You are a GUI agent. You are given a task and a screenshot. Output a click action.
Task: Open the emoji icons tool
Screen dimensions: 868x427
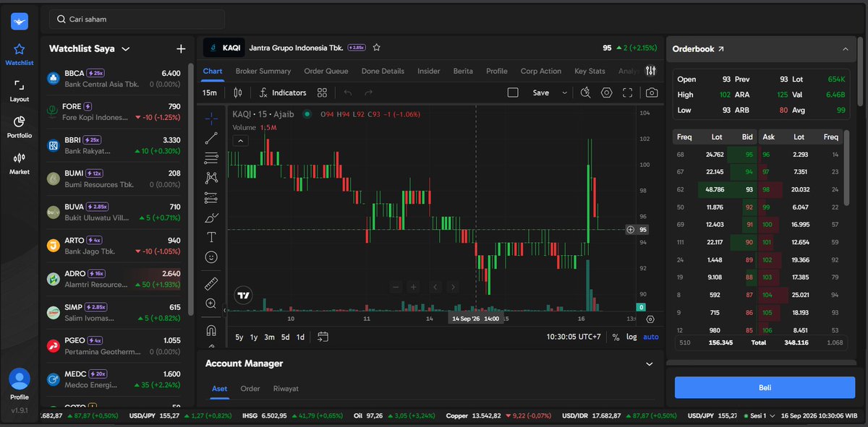[211, 256]
